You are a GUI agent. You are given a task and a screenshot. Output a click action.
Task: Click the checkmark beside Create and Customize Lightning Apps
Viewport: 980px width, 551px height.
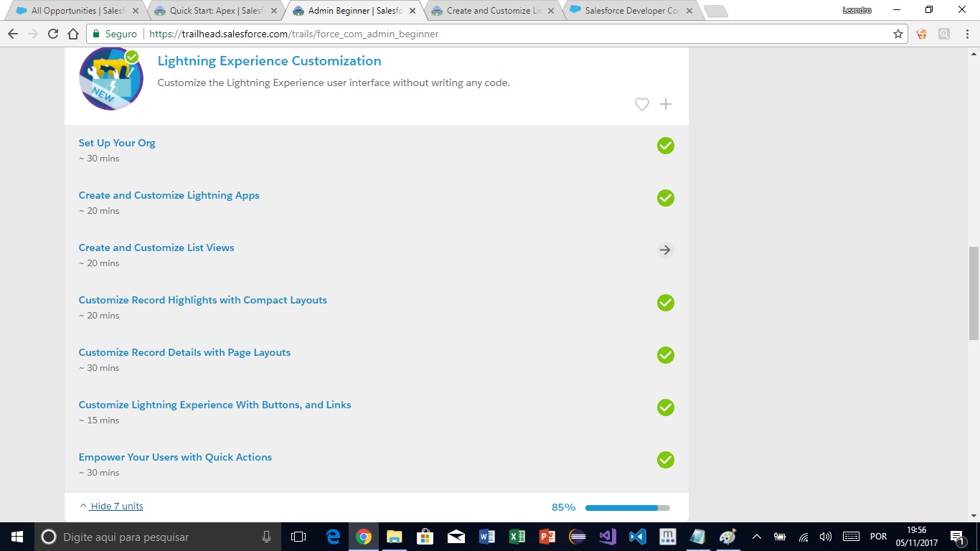pyautogui.click(x=666, y=198)
